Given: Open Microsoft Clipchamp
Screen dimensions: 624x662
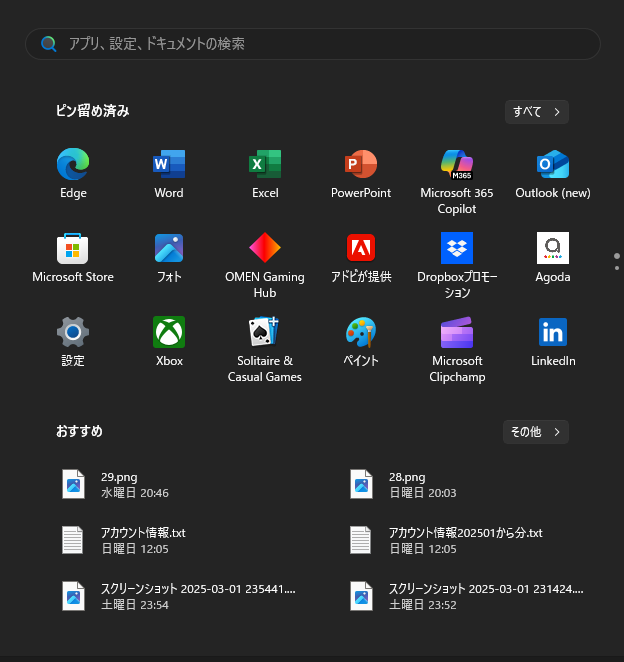Looking at the screenshot, I should 457,350.
